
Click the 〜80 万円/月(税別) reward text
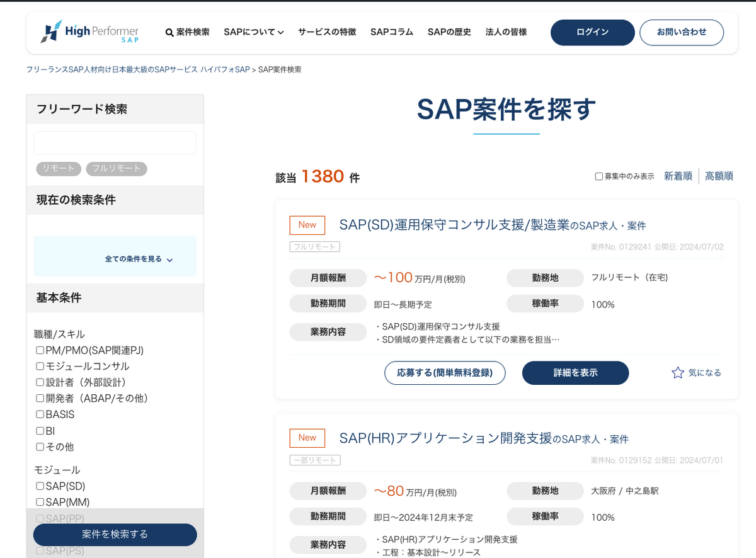(x=415, y=491)
